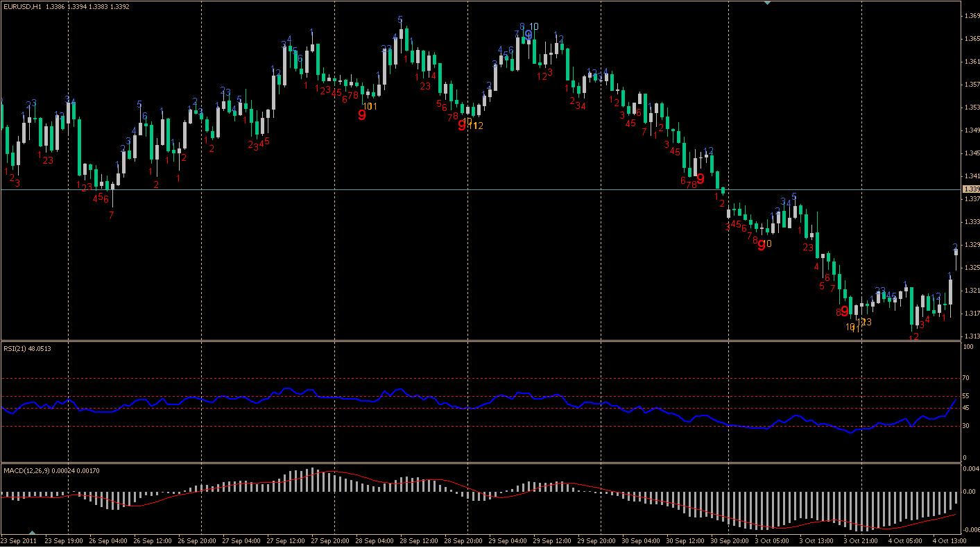Click the large blue 9 count marker
This screenshot has width=980, height=548.
tap(528, 35)
